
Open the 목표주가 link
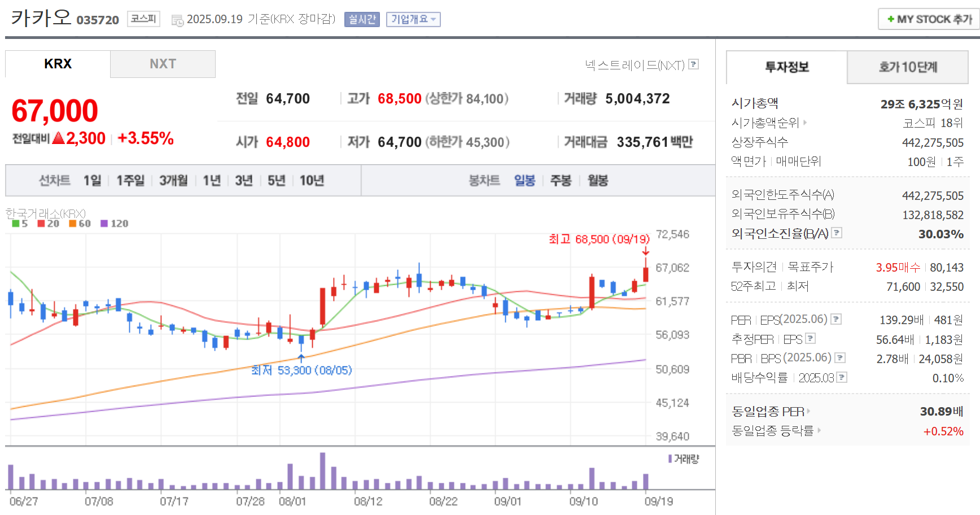coord(810,267)
